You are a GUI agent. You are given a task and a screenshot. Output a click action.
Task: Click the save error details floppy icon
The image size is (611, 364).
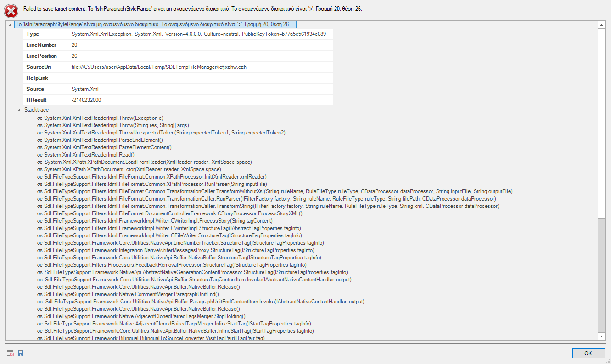pos(21,353)
